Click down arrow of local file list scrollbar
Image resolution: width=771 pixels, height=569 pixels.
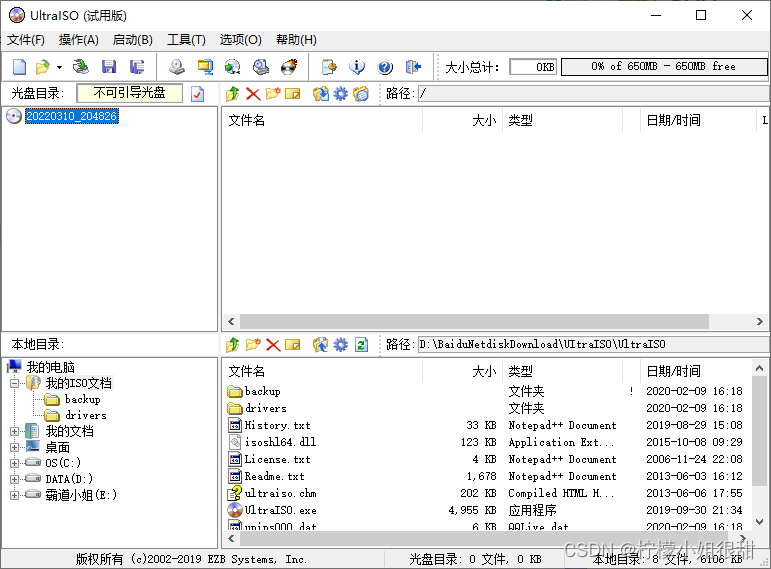759,522
